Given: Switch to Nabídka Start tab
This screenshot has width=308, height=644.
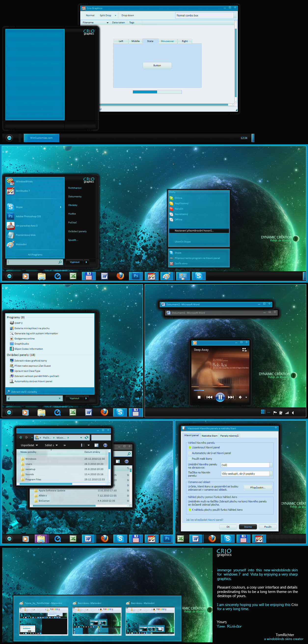Looking at the screenshot, I should click(210, 435).
